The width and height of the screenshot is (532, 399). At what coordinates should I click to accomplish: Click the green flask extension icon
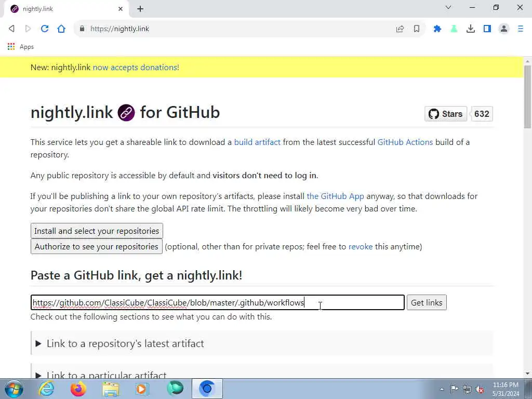click(x=454, y=29)
